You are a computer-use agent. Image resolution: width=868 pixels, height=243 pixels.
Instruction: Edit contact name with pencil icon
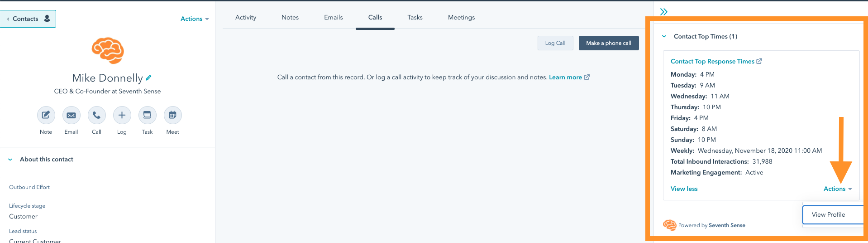coord(148,78)
